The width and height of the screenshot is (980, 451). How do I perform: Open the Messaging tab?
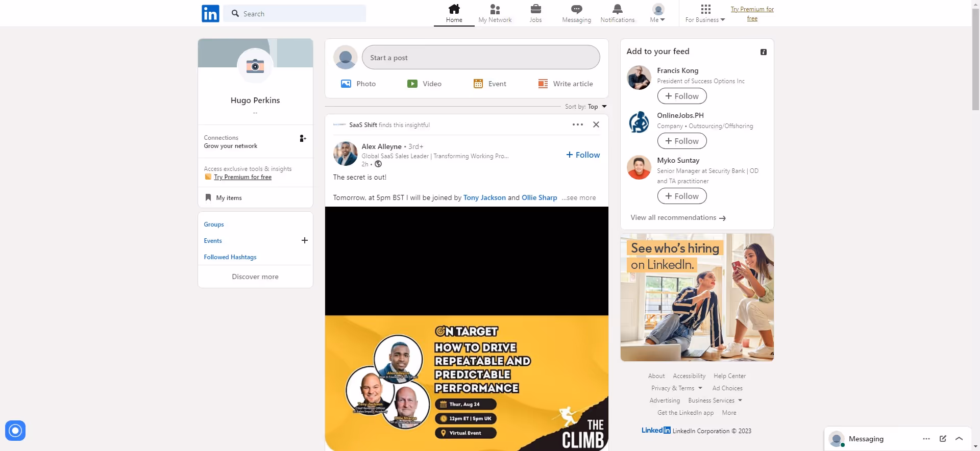pos(577,13)
